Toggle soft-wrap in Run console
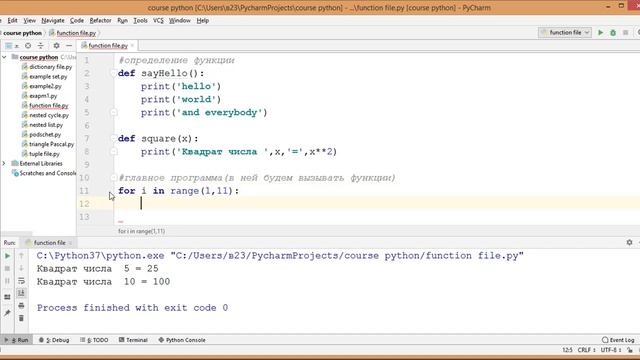Screen dimensions: 640x360 click(x=21, y=281)
